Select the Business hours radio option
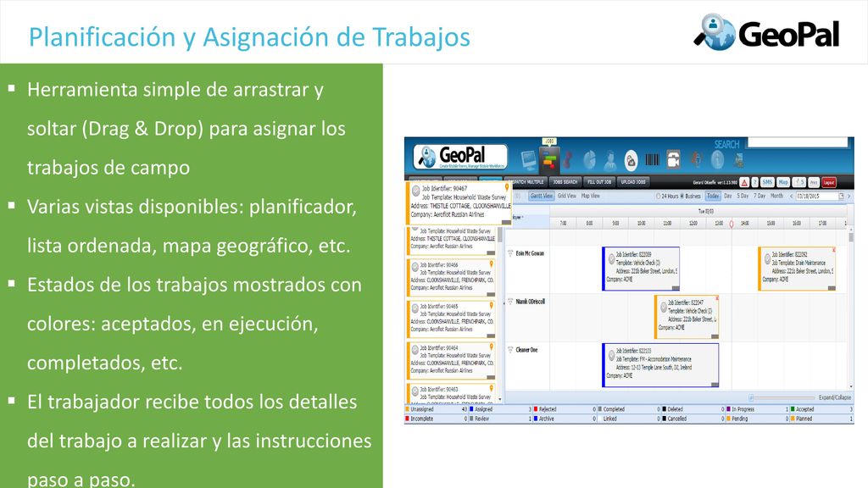 point(682,196)
